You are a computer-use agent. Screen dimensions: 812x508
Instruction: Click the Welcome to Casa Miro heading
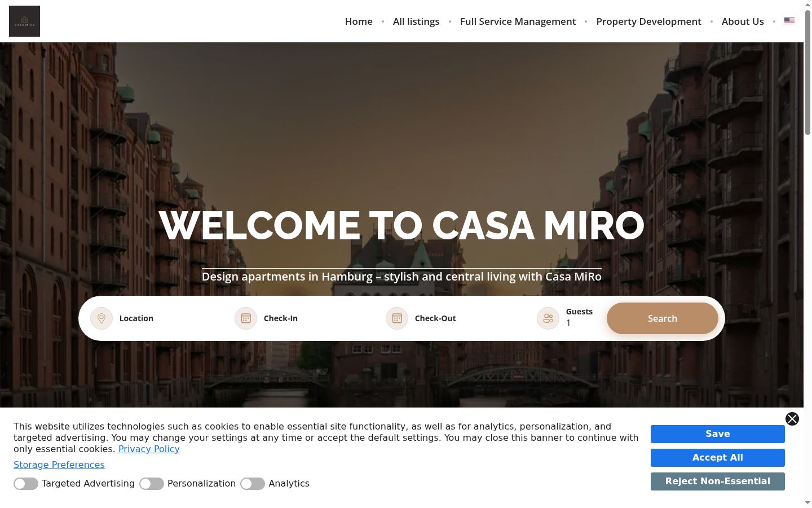click(x=401, y=225)
